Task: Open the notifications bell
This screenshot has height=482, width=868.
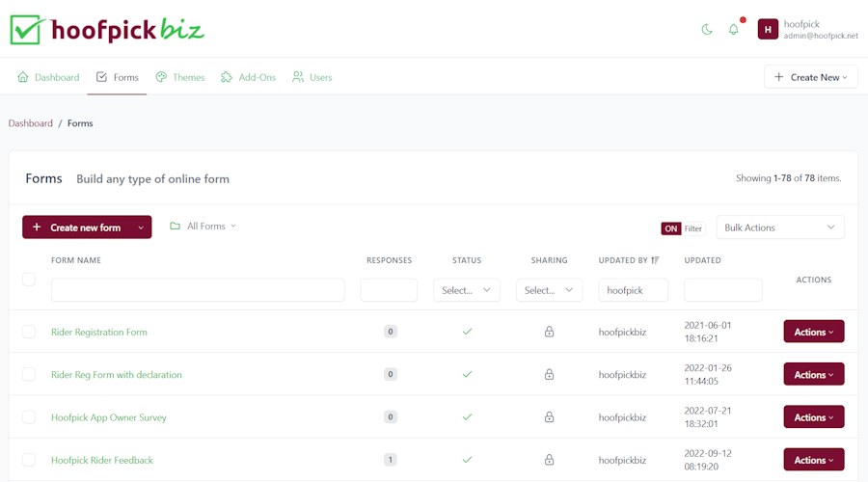Action: [734, 30]
